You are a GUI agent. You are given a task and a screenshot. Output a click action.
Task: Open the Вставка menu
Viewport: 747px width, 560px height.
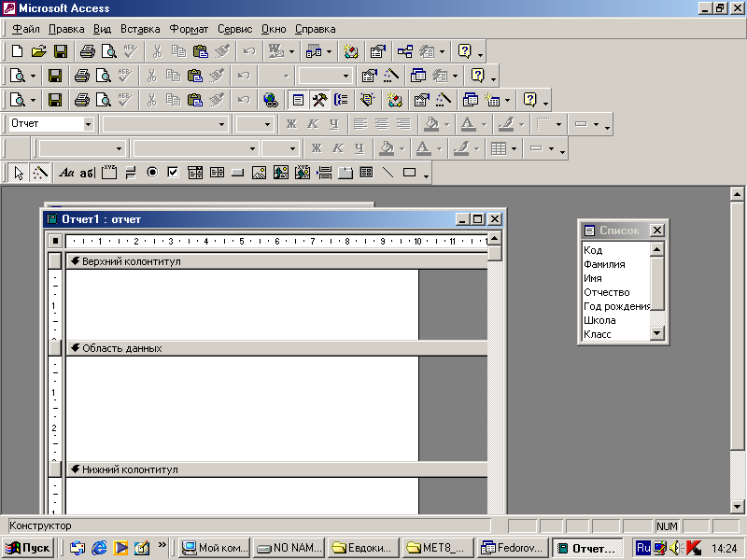click(x=140, y=29)
